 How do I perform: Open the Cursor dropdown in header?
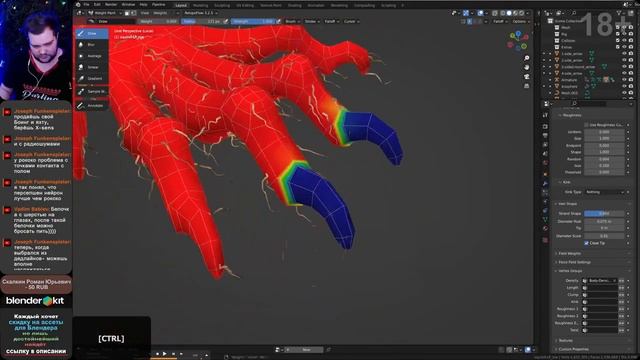[x=351, y=21]
